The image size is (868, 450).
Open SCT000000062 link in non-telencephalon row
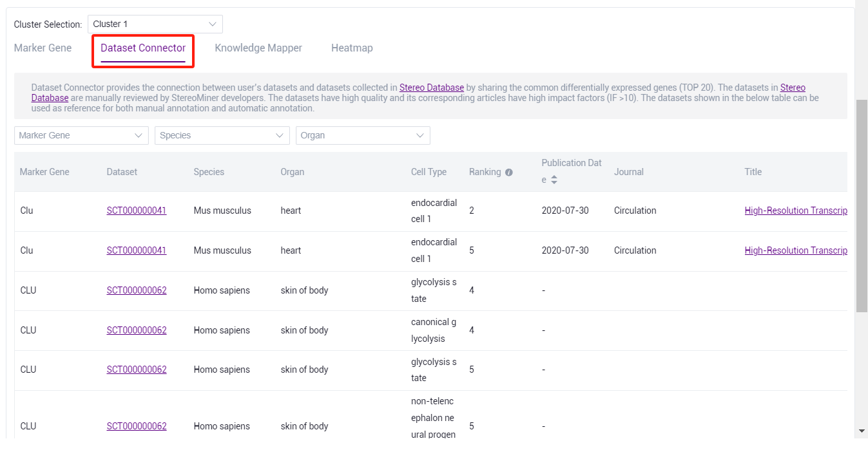pos(137,426)
